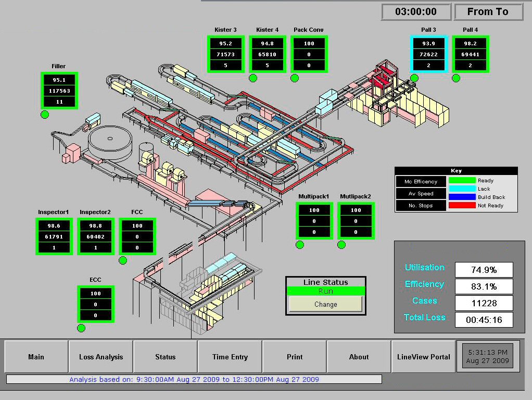Click Filler efficiency value 95.1

click(59, 80)
